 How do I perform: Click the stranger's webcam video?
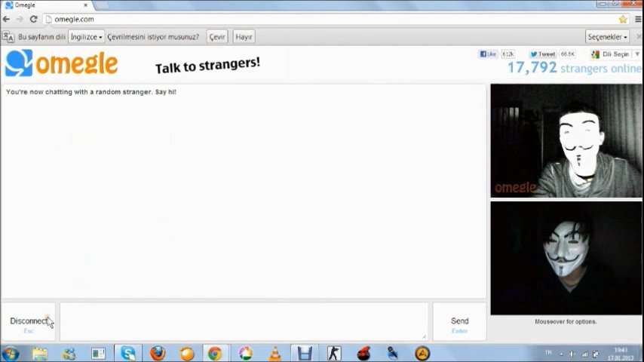tap(566, 140)
